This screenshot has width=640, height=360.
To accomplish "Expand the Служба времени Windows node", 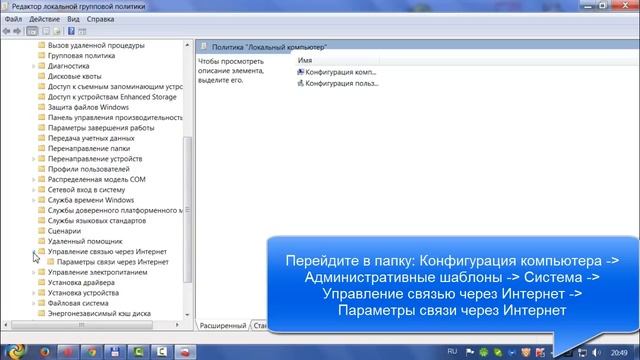I will pyautogui.click(x=33, y=200).
